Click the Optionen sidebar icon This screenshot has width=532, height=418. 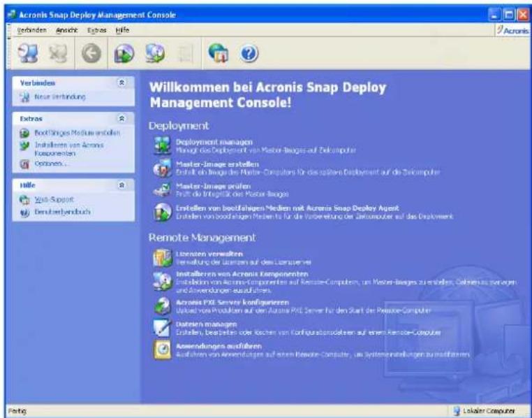click(24, 164)
